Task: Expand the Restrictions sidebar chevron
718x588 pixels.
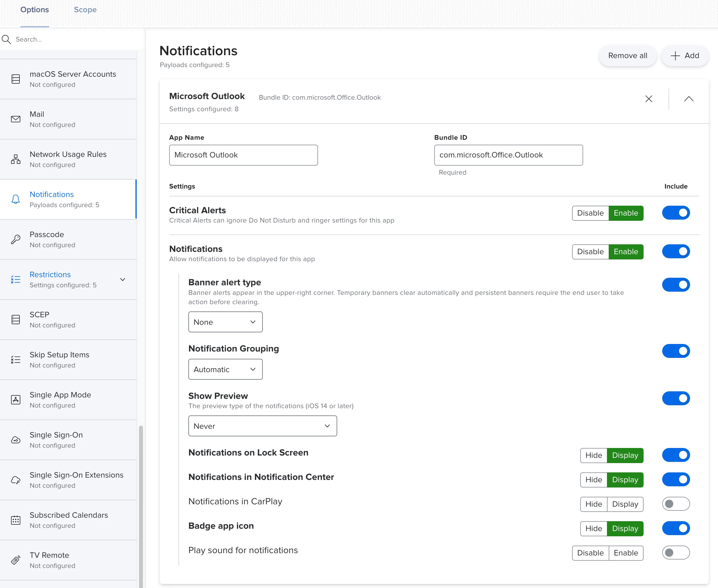Action: pyautogui.click(x=123, y=279)
